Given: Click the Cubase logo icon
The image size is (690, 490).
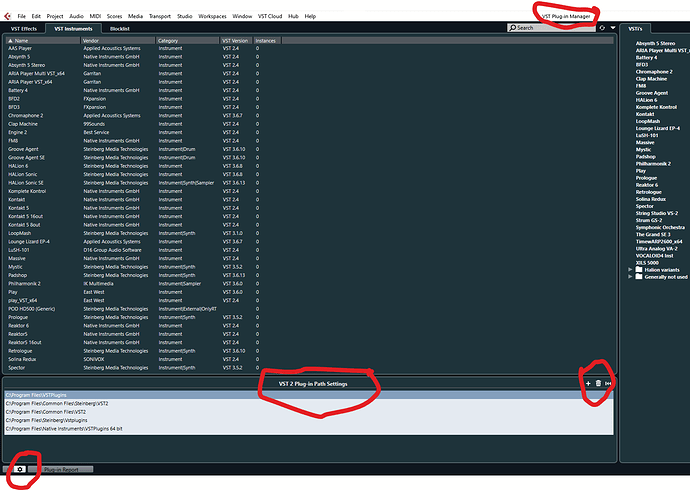Looking at the screenshot, I should (7, 16).
